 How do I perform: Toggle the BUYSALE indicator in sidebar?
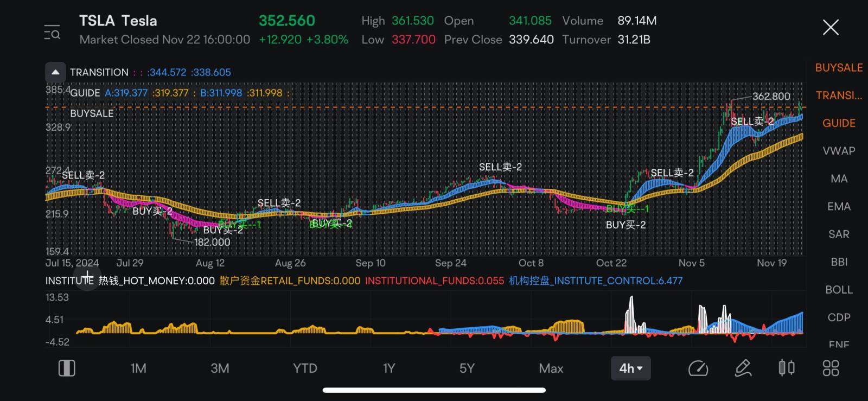coord(839,68)
